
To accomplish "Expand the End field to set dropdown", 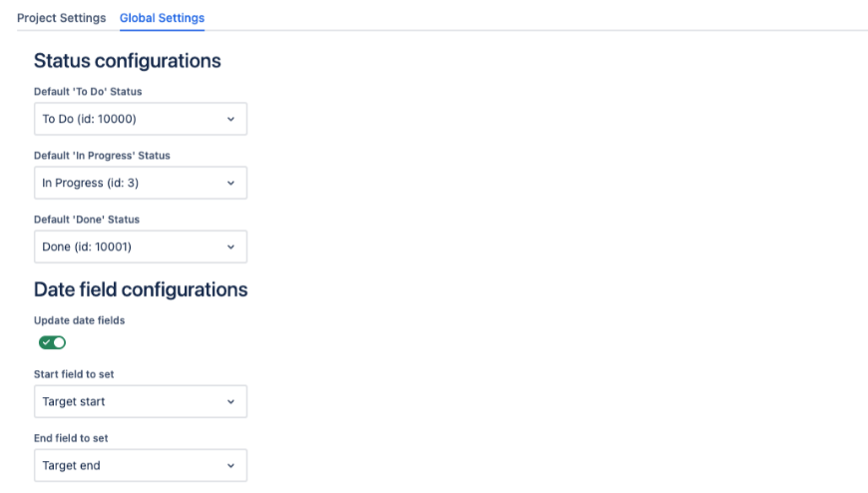I will (x=140, y=465).
